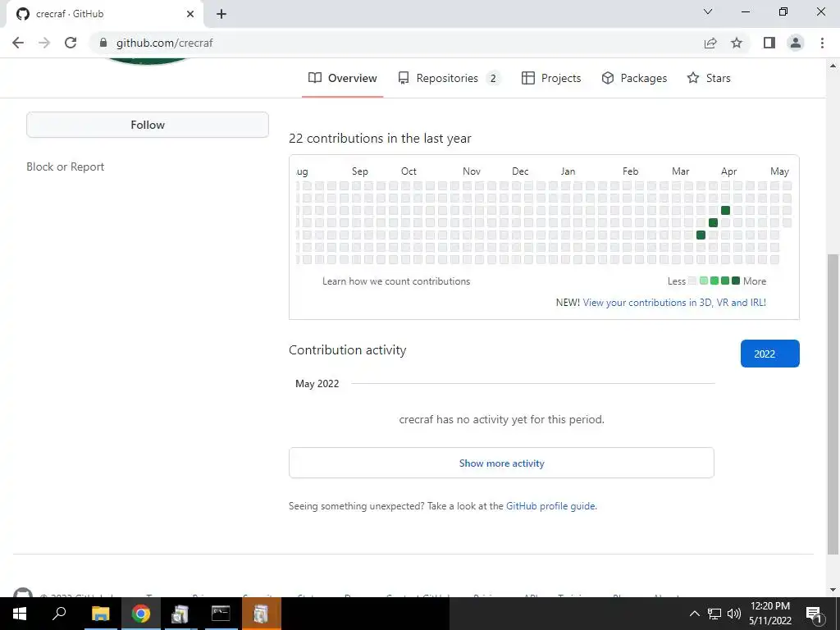Click the address bar URL field
This screenshot has height=630, width=840.
(x=396, y=43)
